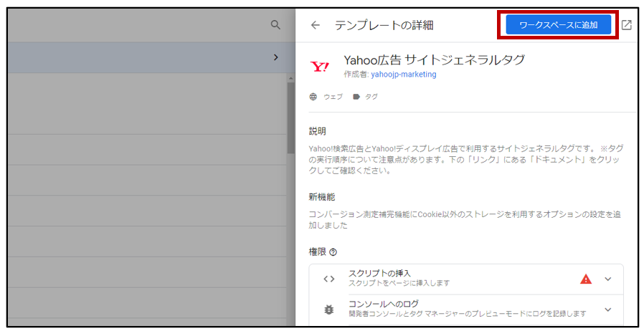Viewport: 644px width, 331px height.
Task: Open template in new window icon
Action: pos(626,25)
